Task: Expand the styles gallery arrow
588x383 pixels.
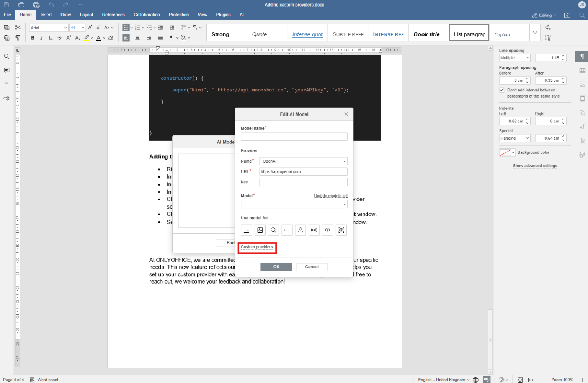Action: coord(535,33)
